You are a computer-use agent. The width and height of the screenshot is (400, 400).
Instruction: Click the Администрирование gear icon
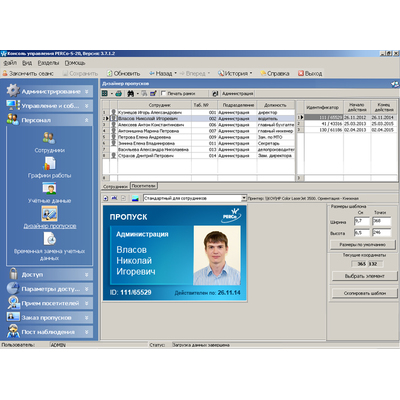click(x=13, y=91)
